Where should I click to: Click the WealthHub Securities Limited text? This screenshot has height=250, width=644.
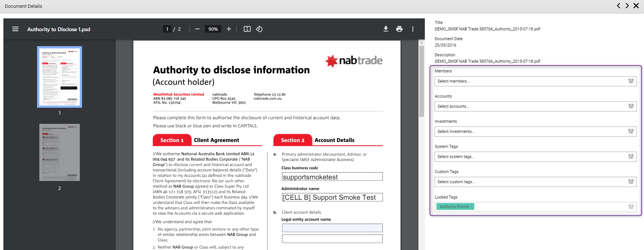[179, 95]
